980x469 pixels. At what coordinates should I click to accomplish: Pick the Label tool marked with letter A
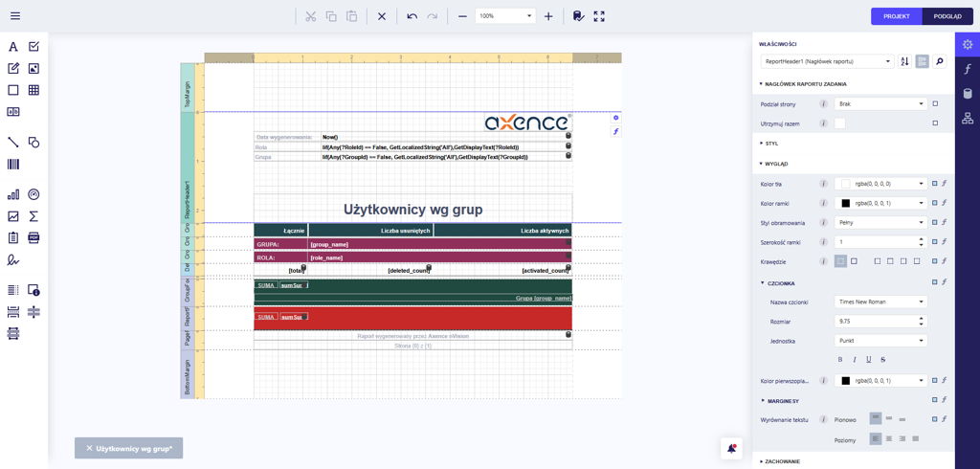pyautogui.click(x=13, y=47)
